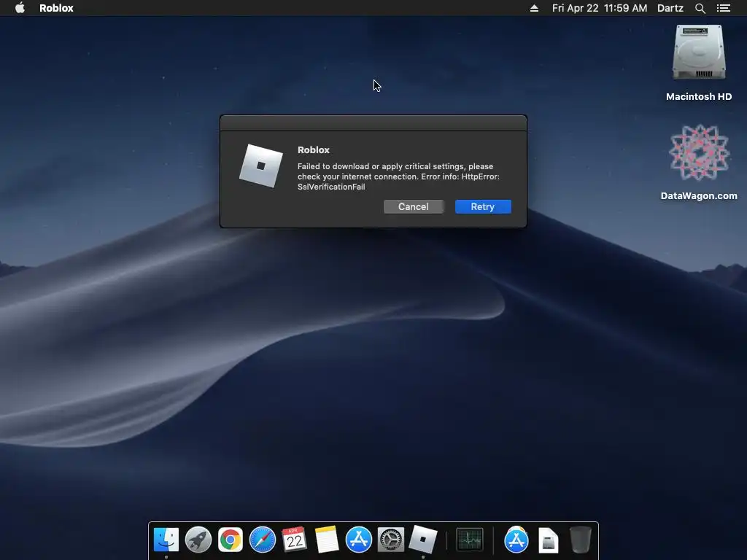Click the Roblox dialog title bar

click(x=373, y=122)
